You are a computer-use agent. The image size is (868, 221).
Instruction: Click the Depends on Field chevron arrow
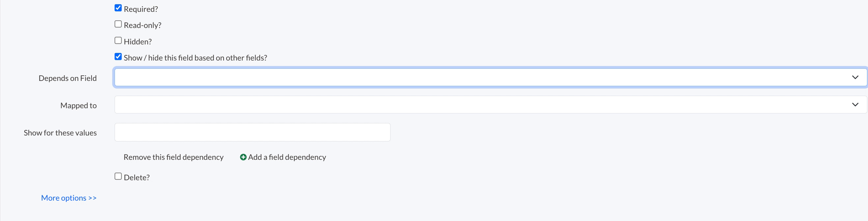[x=855, y=77]
